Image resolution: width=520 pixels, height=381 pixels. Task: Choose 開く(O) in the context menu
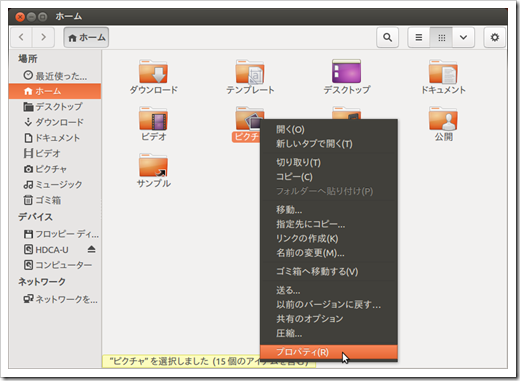coord(329,129)
